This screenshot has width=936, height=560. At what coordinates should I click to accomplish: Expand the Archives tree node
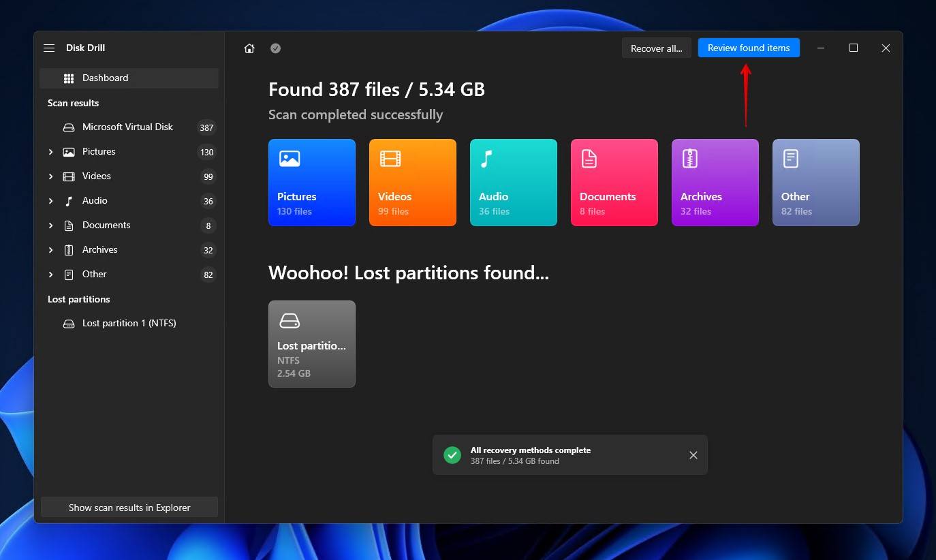[50, 250]
